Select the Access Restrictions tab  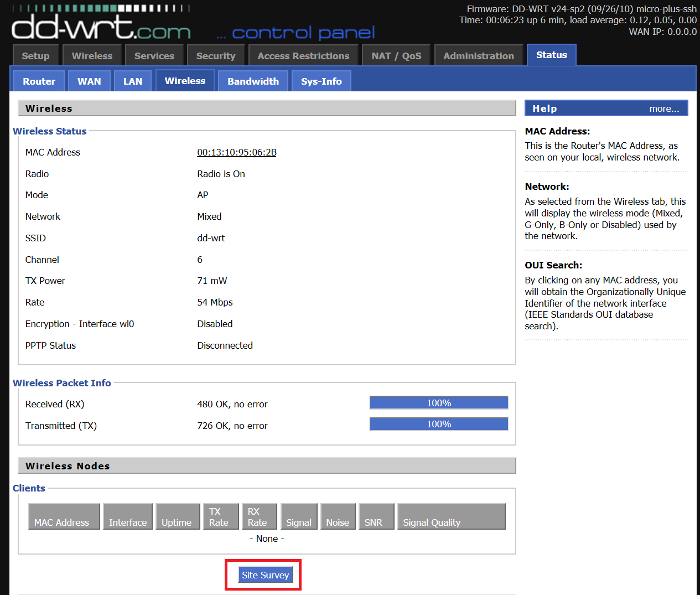pos(303,55)
